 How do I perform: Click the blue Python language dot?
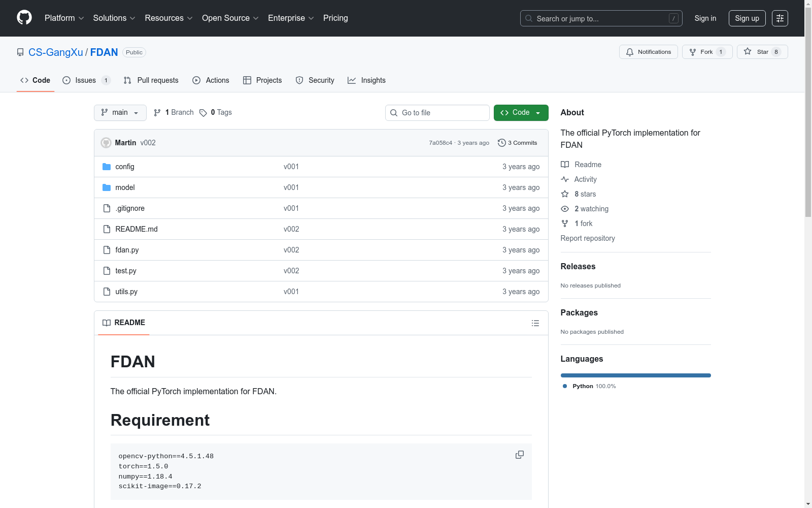point(565,386)
